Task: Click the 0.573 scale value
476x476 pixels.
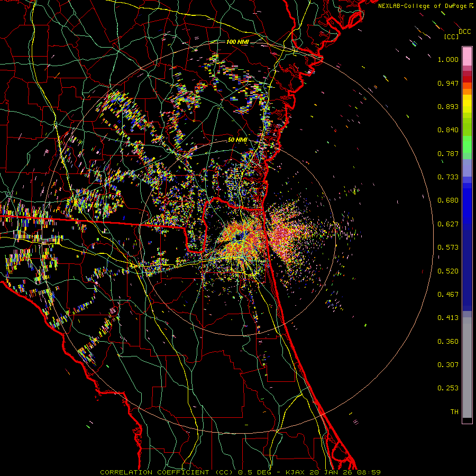Action: [x=448, y=248]
